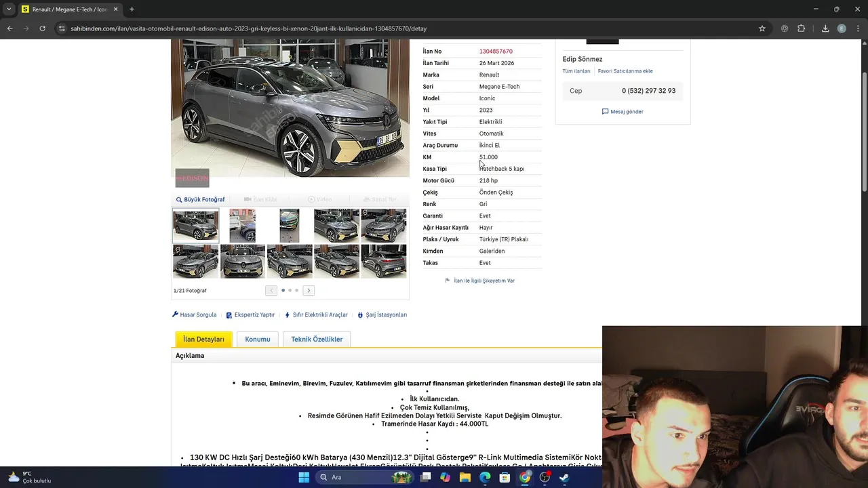The image size is (868, 488).
Task: Switch to İlan Detayları tab
Action: 203,339
